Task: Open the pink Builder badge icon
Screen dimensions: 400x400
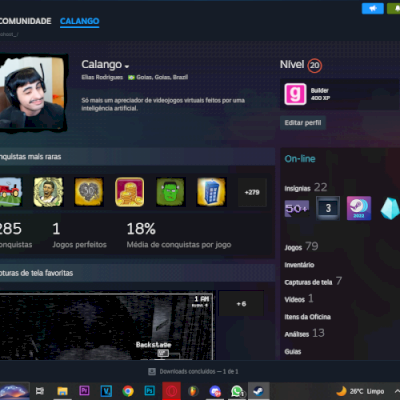Action: [295, 94]
